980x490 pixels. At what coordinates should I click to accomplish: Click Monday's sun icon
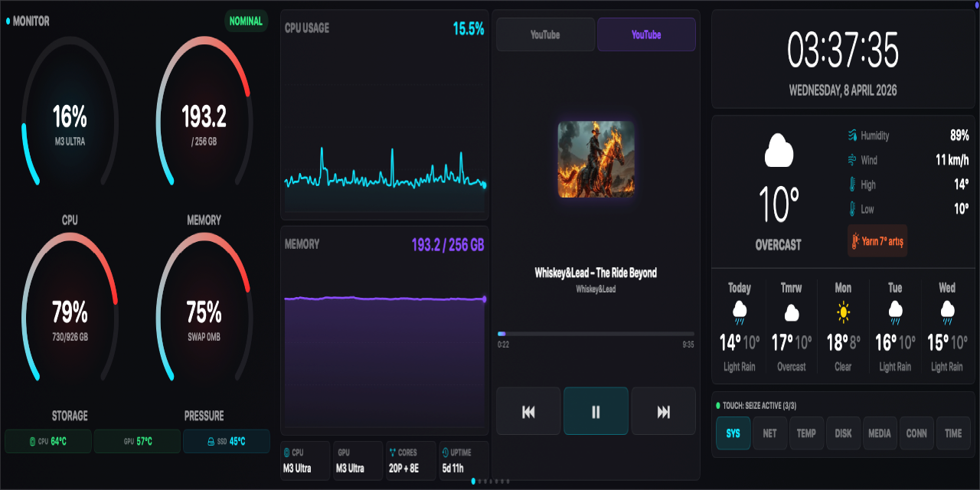point(843,312)
